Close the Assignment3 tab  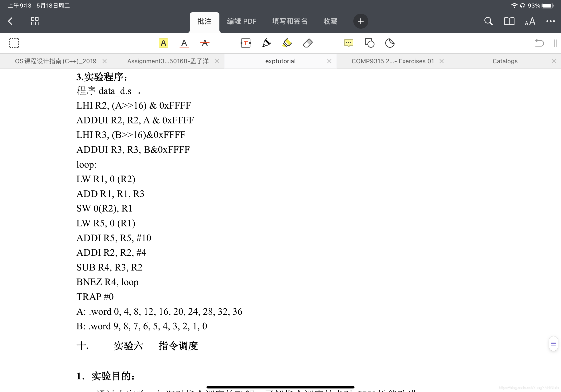point(217,61)
